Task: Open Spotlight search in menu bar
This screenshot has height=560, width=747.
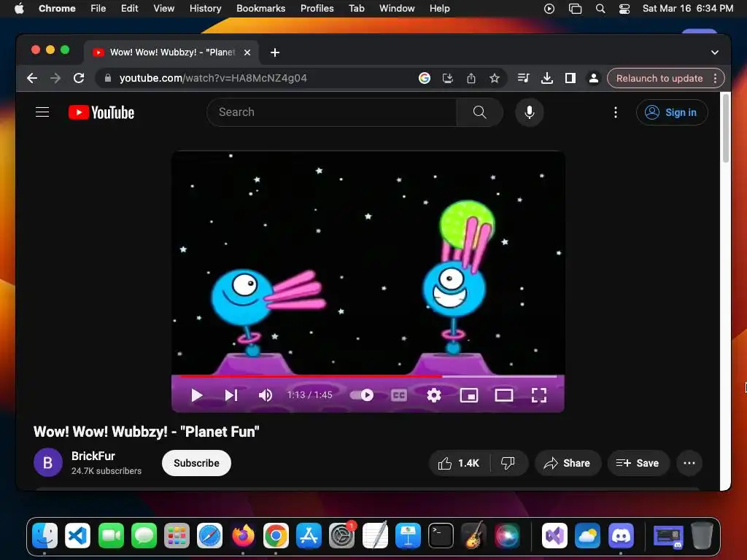Action: coord(600,9)
